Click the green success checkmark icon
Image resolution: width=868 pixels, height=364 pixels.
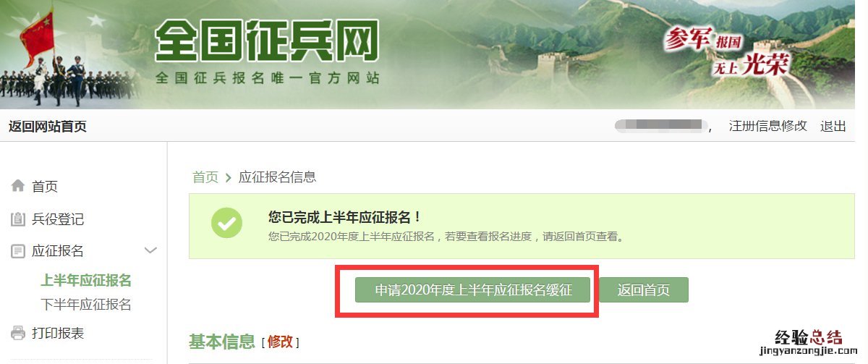click(226, 224)
